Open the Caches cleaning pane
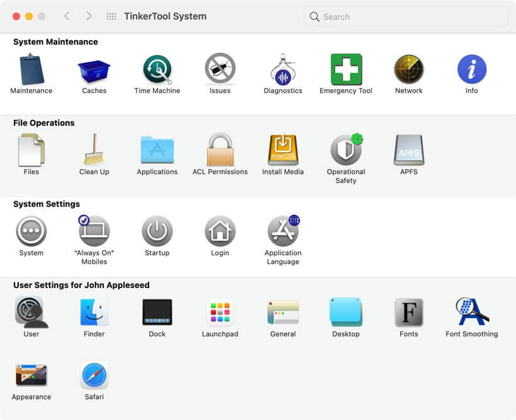Screen dimensions: 516x420 click(94, 70)
